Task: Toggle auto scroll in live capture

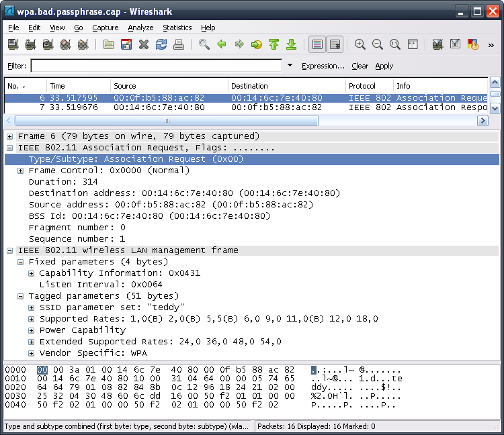Action: [334, 44]
